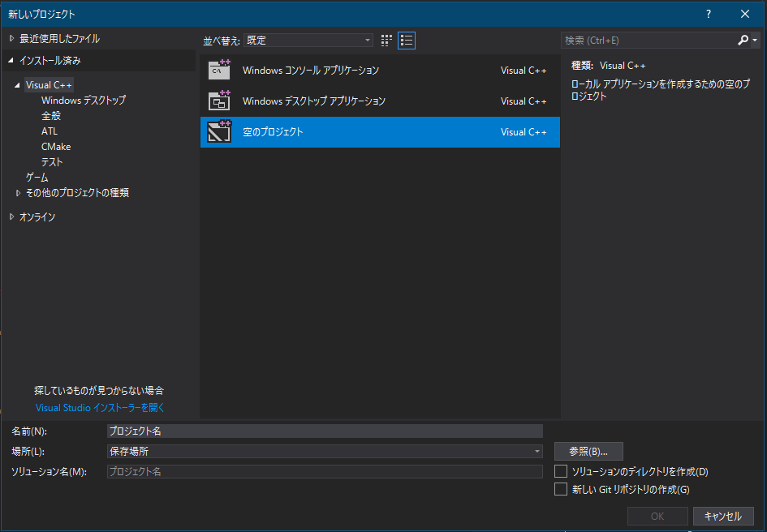Open the dialog help question mark
The height and width of the screenshot is (532, 767).
[x=709, y=14]
